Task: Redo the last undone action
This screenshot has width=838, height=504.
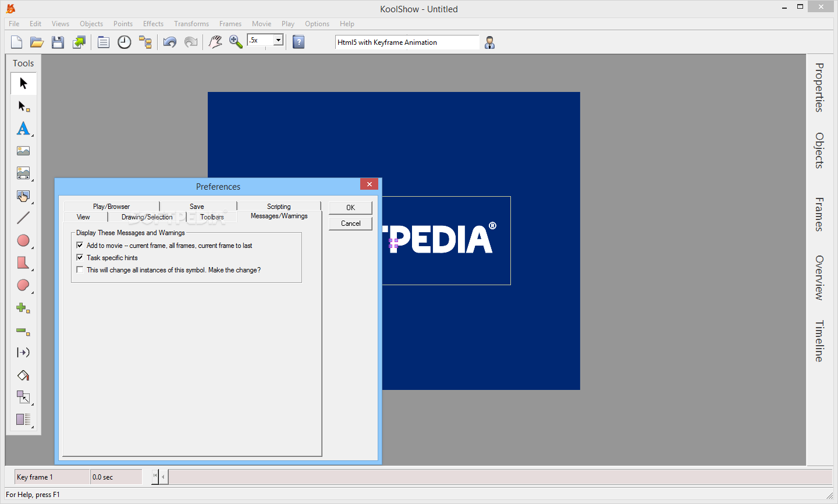Action: 191,42
